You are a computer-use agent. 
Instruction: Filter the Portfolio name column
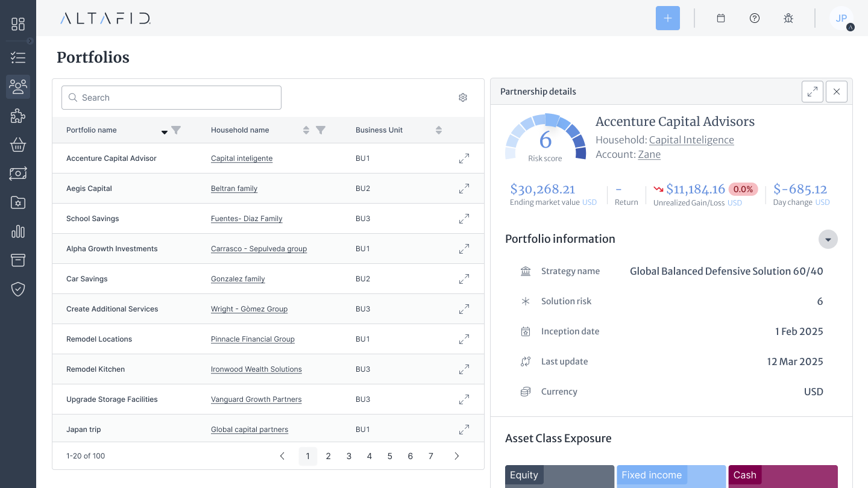click(176, 130)
